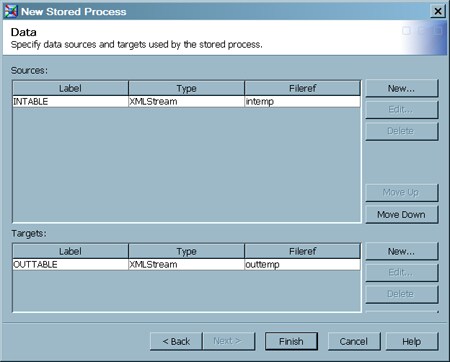
Task: Click Label column header in Sources table
Action: tap(70, 88)
